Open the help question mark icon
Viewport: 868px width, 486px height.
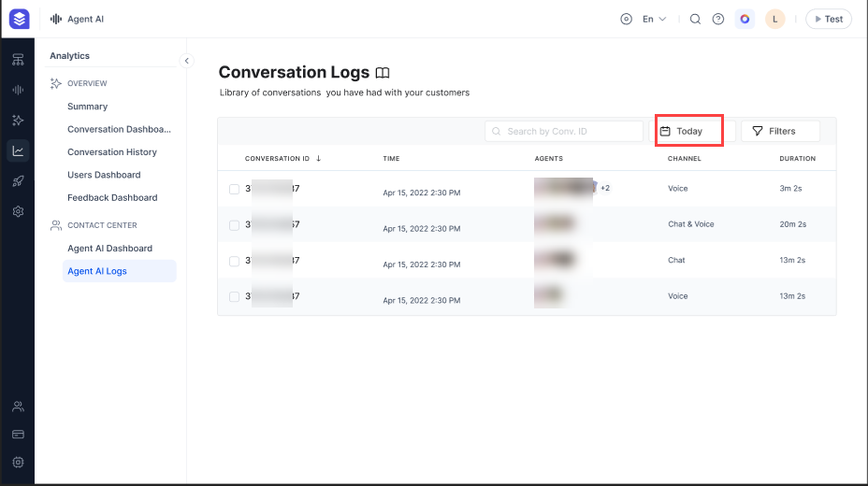point(718,19)
